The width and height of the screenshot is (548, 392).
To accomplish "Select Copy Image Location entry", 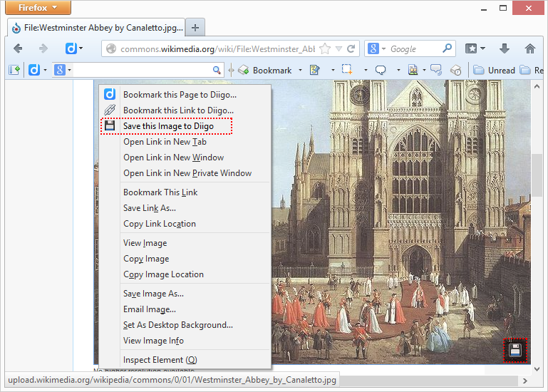I will coord(185,274).
